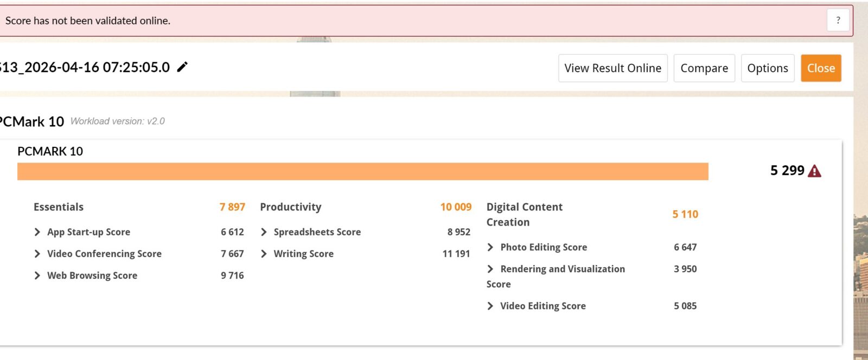Expand Rendering and Visualization Score
This screenshot has height=360, width=868.
coord(490,269)
